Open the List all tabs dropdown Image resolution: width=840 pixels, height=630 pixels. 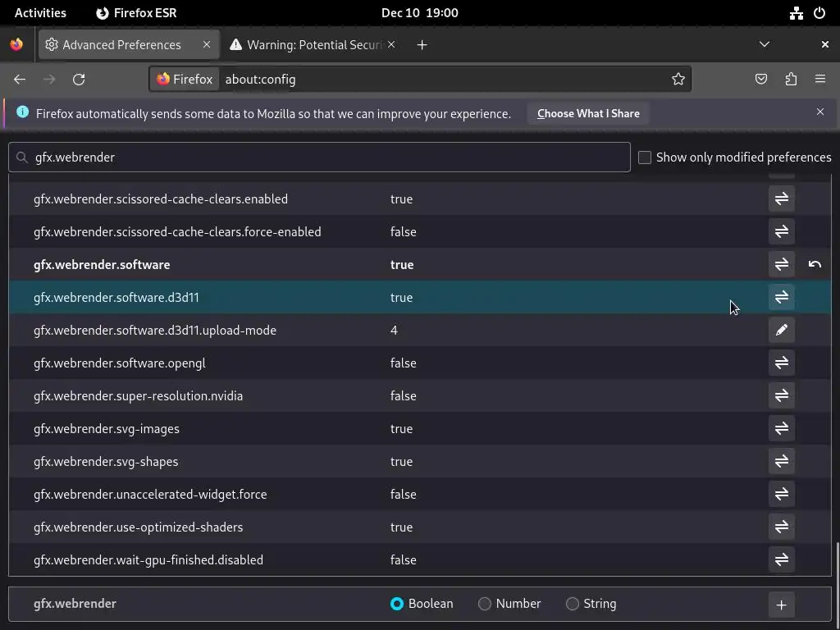(x=764, y=44)
